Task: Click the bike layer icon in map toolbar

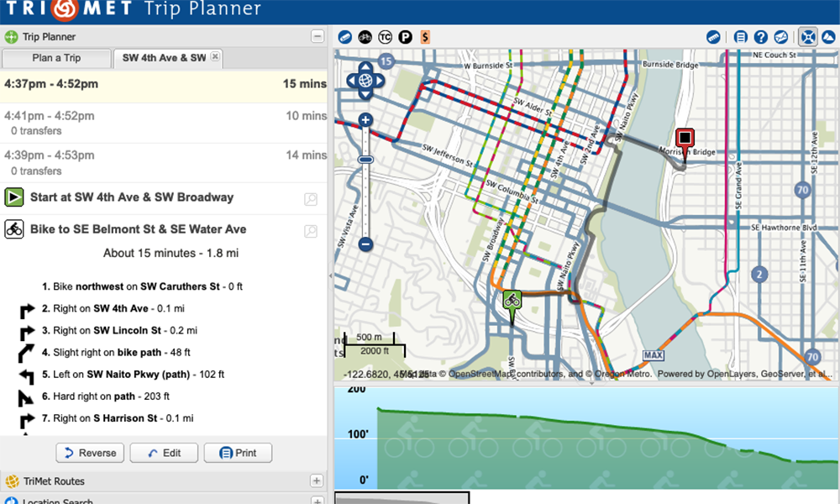Action: pyautogui.click(x=365, y=37)
